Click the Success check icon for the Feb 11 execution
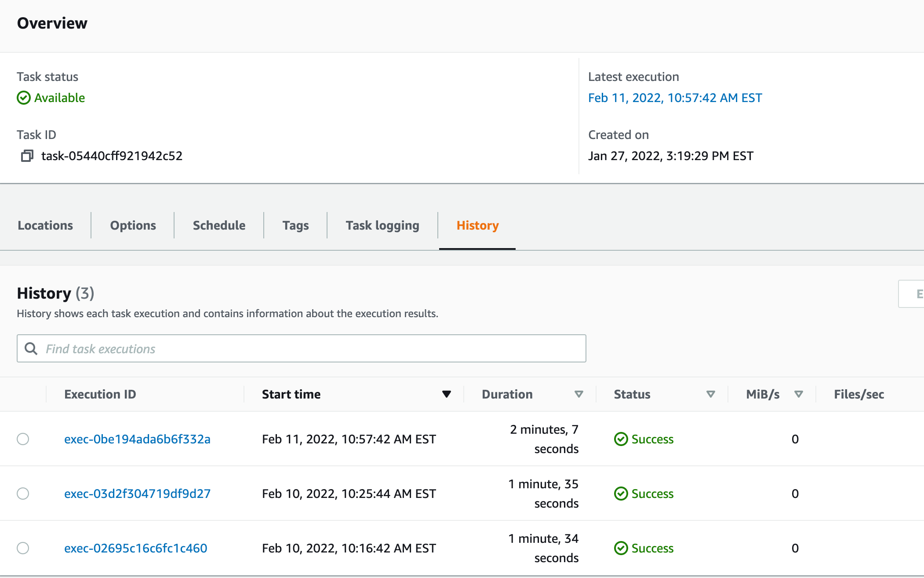 click(x=621, y=439)
